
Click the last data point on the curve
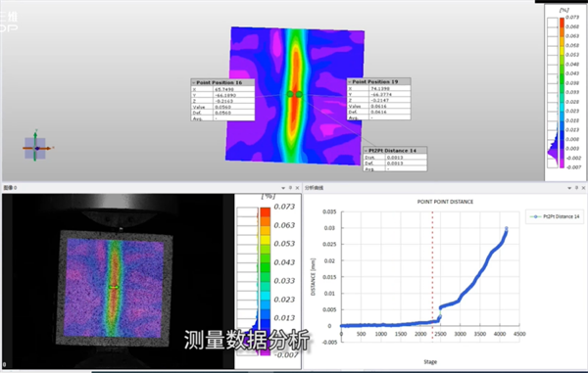click(x=507, y=228)
